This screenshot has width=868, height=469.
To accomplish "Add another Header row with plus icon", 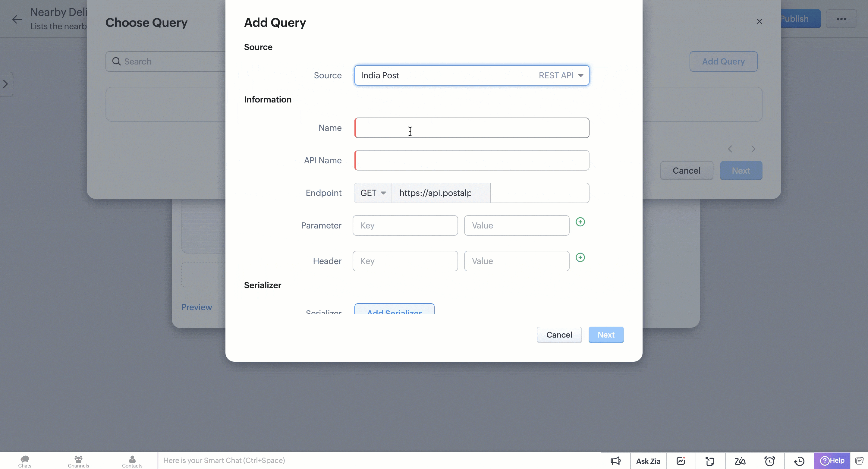I will pyautogui.click(x=580, y=257).
